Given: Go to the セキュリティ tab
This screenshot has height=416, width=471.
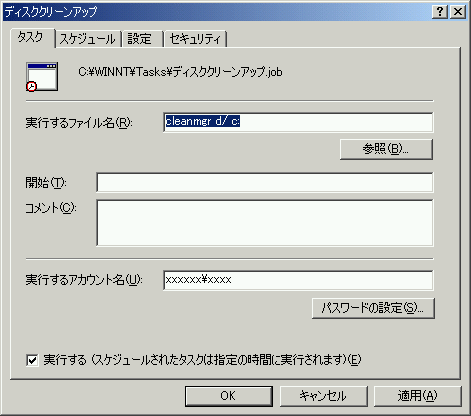Looking at the screenshot, I should pos(195,39).
